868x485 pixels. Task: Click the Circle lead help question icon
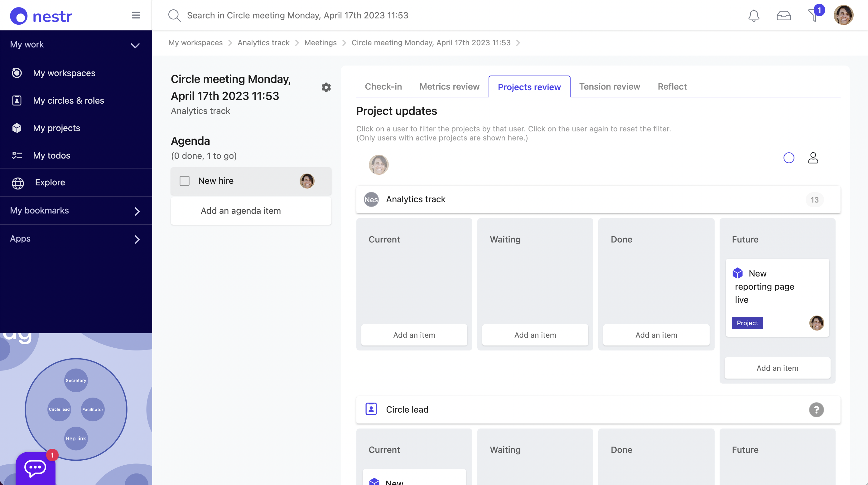tap(816, 410)
